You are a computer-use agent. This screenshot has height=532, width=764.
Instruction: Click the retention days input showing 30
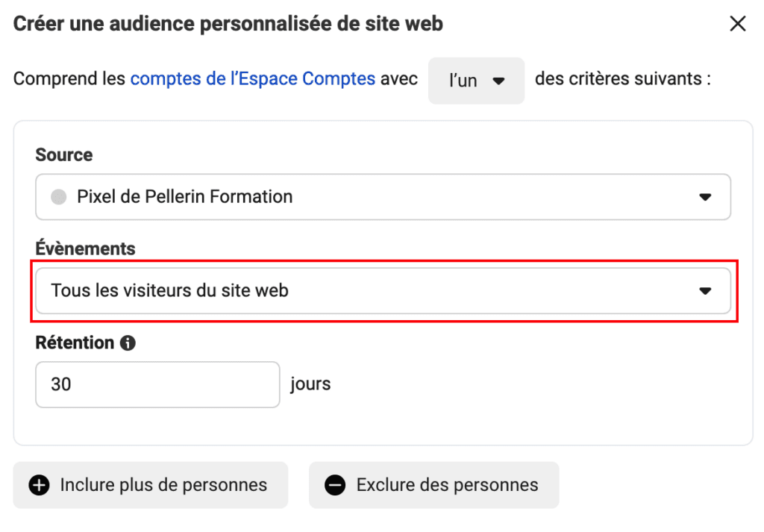pyautogui.click(x=157, y=385)
